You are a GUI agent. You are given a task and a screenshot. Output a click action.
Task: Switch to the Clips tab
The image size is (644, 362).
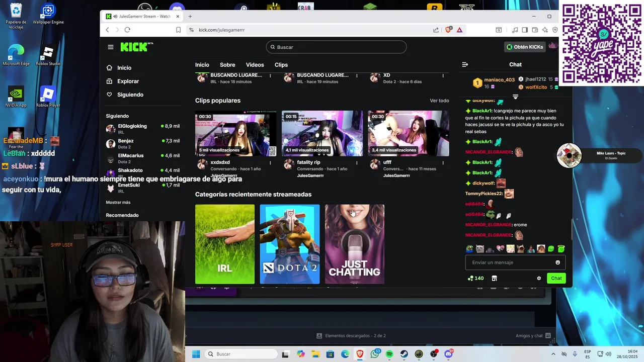281,65
